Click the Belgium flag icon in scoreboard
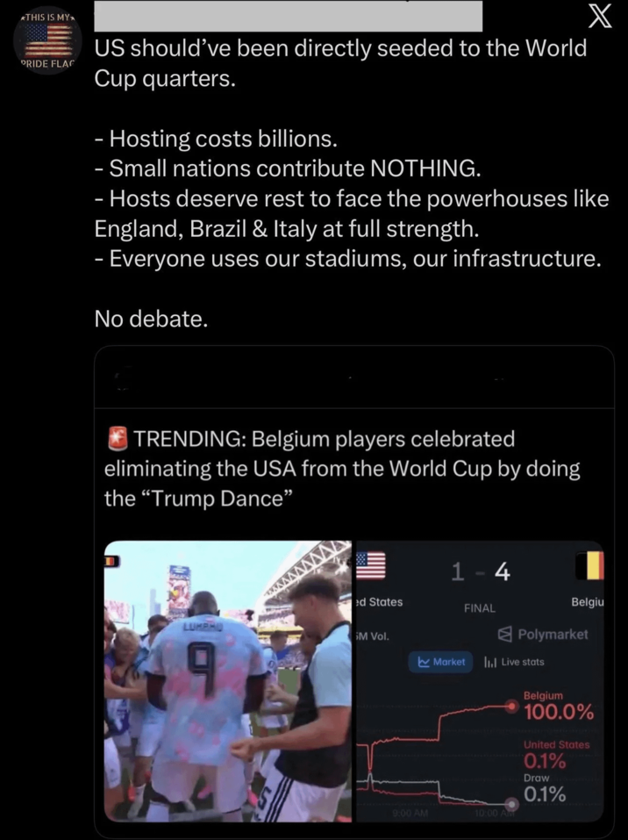Screen dimensions: 628x840 589,566
